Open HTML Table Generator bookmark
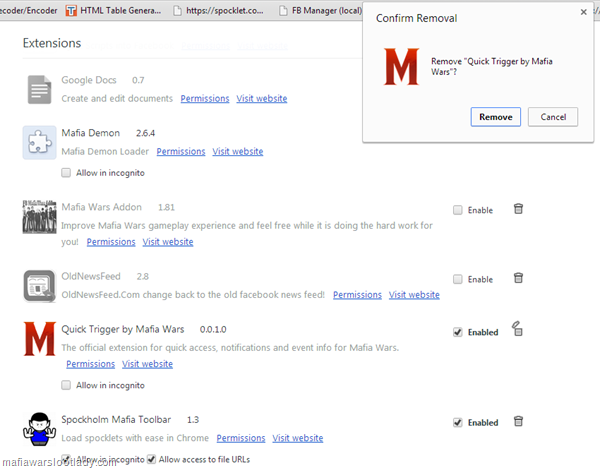Viewport: 600px width, 468px height. tap(113, 11)
